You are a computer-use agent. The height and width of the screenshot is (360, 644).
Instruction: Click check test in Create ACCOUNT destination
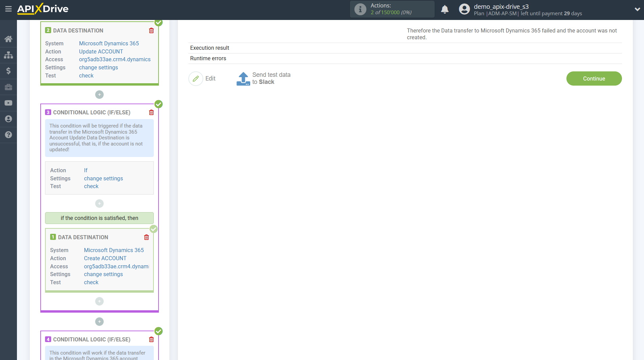(91, 282)
